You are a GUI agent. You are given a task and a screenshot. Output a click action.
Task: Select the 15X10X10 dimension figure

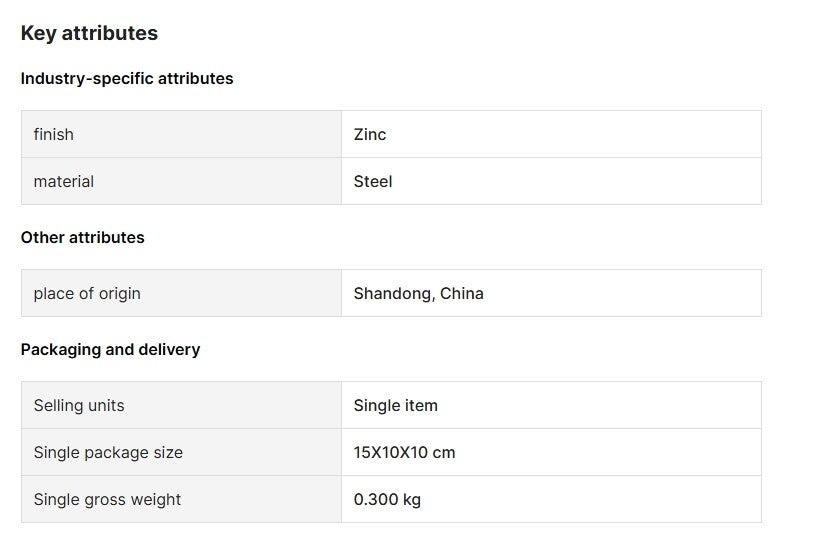tap(391, 452)
